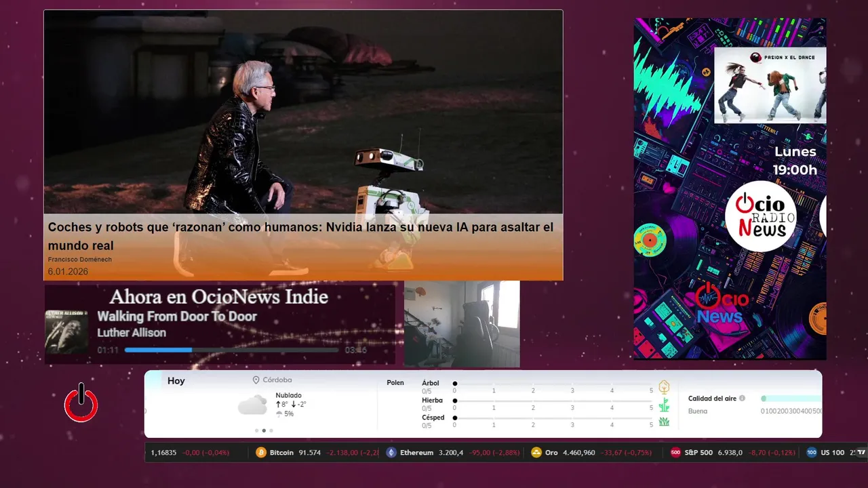Screen dimensions: 868x488
Task: Click the Pasion x el Dance thumbnail
Action: click(770, 85)
